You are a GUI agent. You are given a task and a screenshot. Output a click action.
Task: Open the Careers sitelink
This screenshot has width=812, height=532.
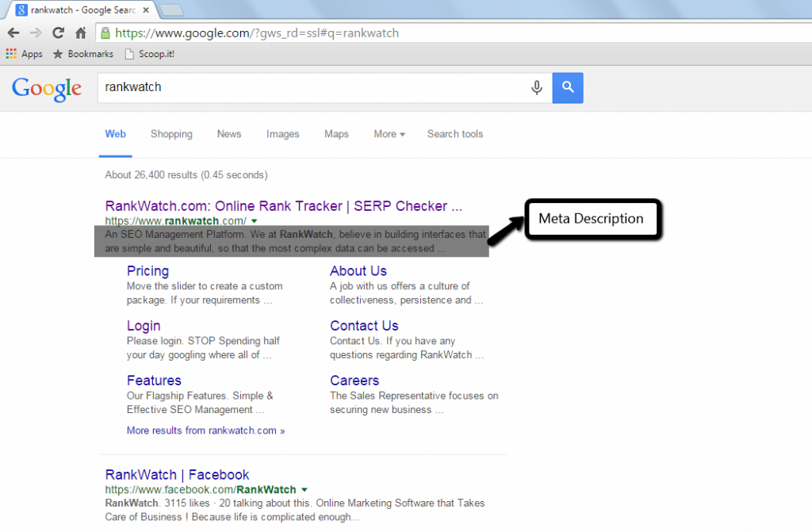click(354, 381)
